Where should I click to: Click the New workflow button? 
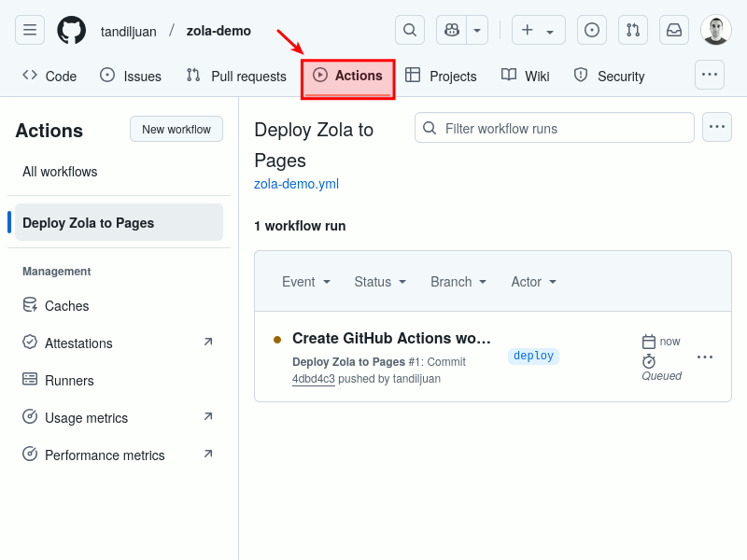pos(176,129)
